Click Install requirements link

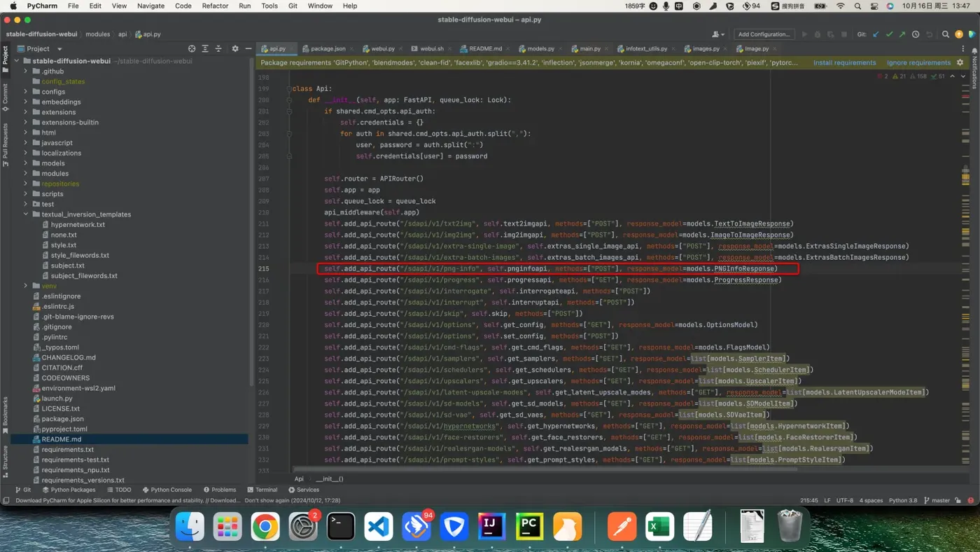coord(844,62)
